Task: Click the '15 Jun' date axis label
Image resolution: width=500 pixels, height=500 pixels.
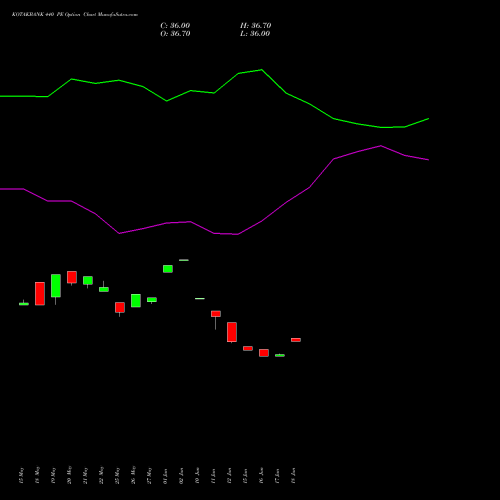Action: pos(245,476)
